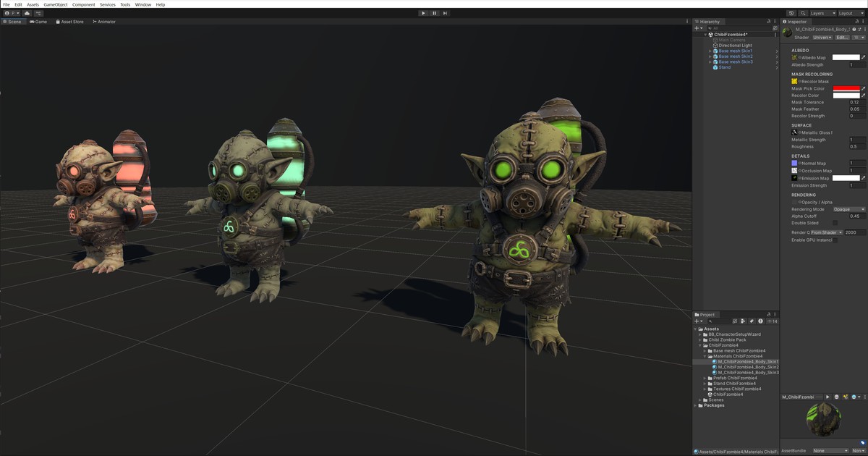Expand Base mesh Skin1 in Hierarchy
Image resolution: width=868 pixels, height=456 pixels.
pos(710,51)
